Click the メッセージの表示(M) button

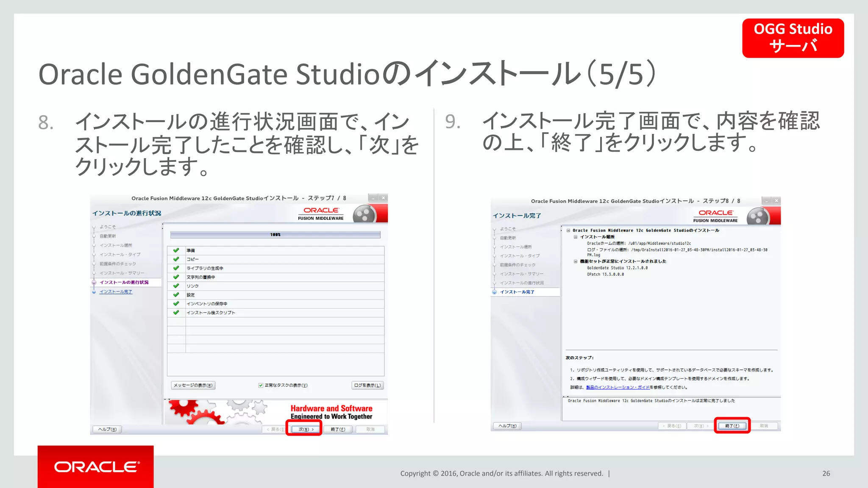(x=193, y=385)
